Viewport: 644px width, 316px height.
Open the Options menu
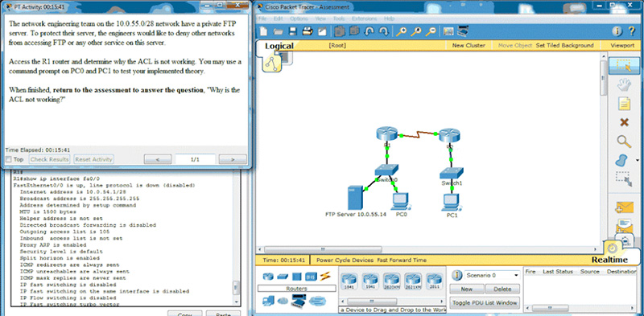(x=299, y=18)
